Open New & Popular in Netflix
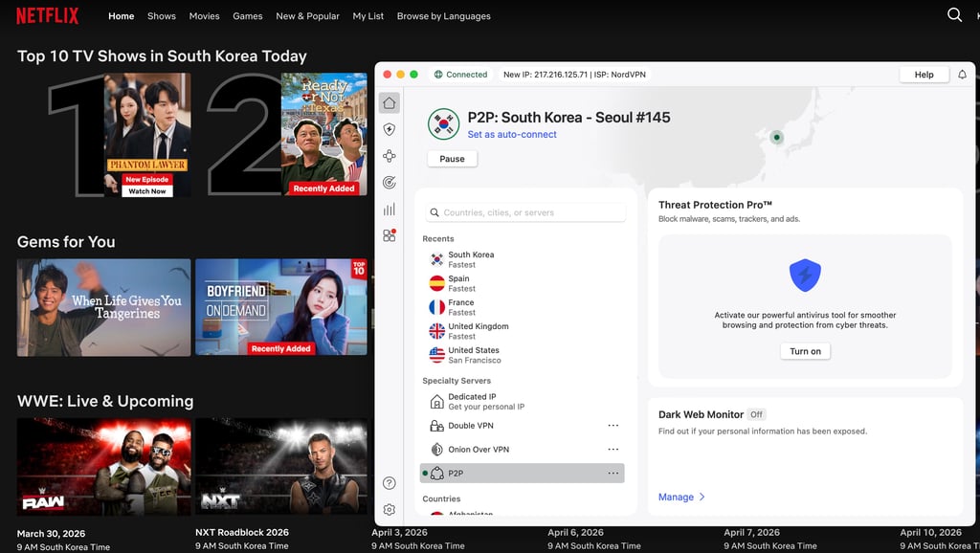This screenshot has height=553, width=980. [307, 16]
